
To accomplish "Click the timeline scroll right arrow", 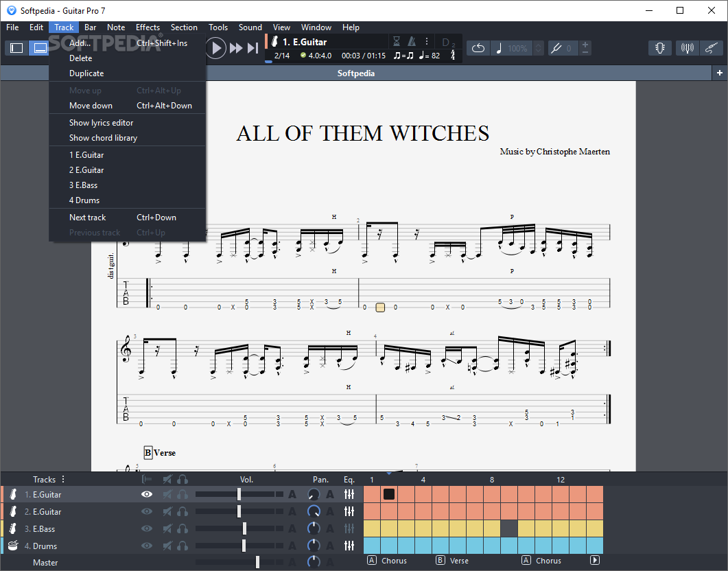I will [x=595, y=560].
